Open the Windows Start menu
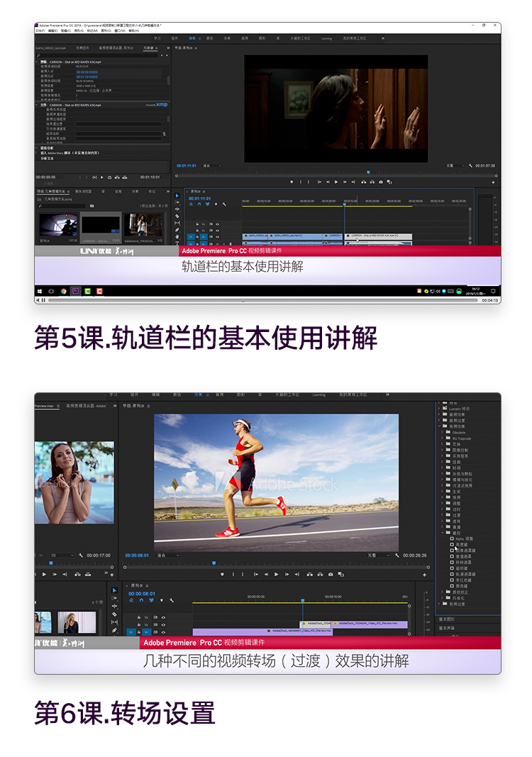Screen dimensions: 532x757 coord(40,291)
